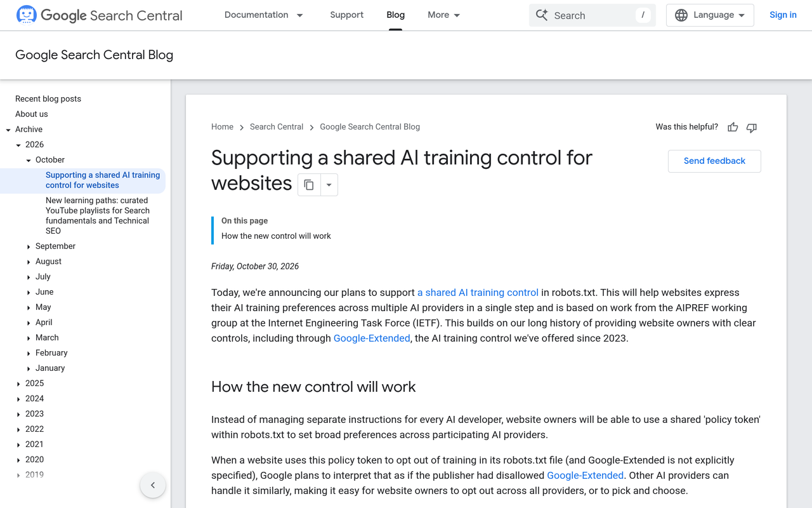This screenshot has width=812, height=508.
Task: Select the Blog tab
Action: click(x=395, y=15)
